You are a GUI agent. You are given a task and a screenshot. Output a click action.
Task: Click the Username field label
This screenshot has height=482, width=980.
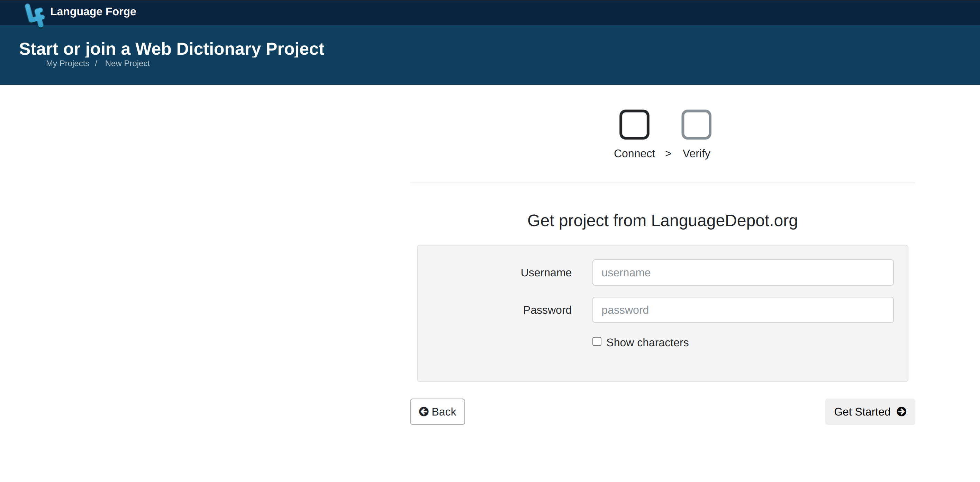(x=546, y=273)
